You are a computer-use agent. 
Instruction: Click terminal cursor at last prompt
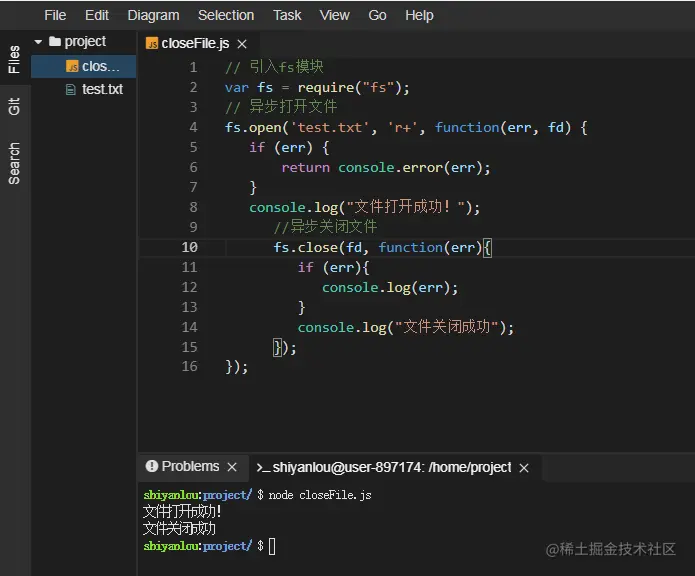(x=272, y=546)
